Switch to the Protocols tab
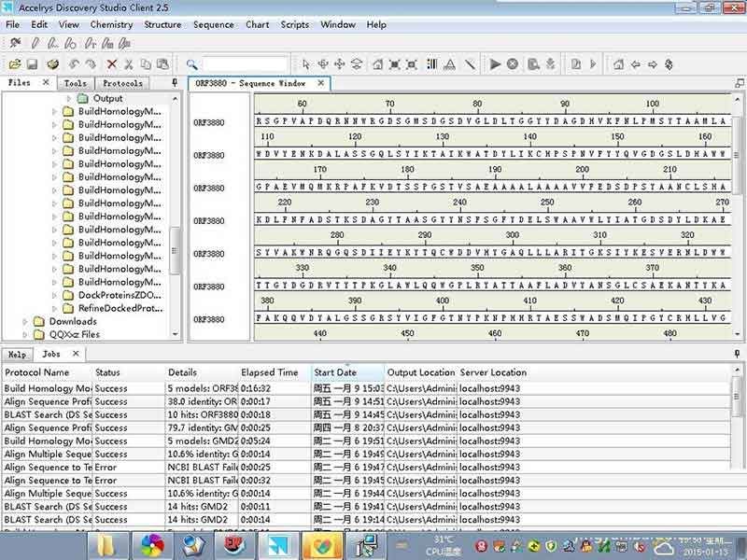This screenshot has height=560, width=747. (x=122, y=83)
